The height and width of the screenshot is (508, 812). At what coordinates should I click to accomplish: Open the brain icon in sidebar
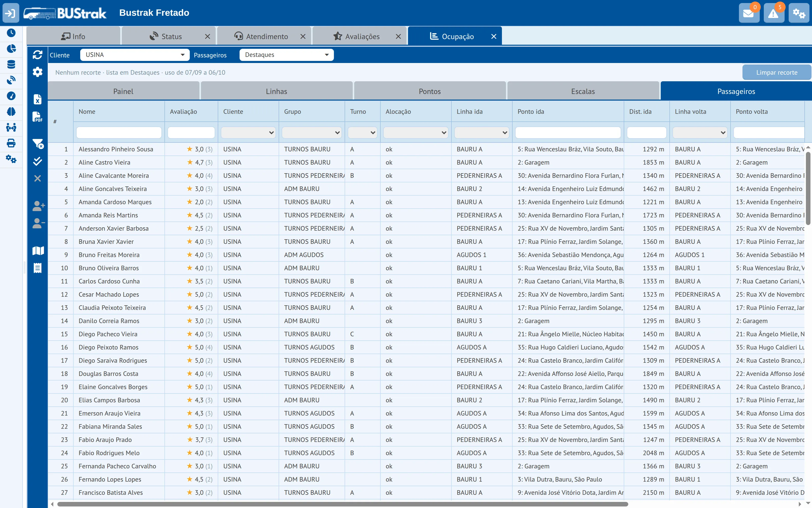pos(11,112)
